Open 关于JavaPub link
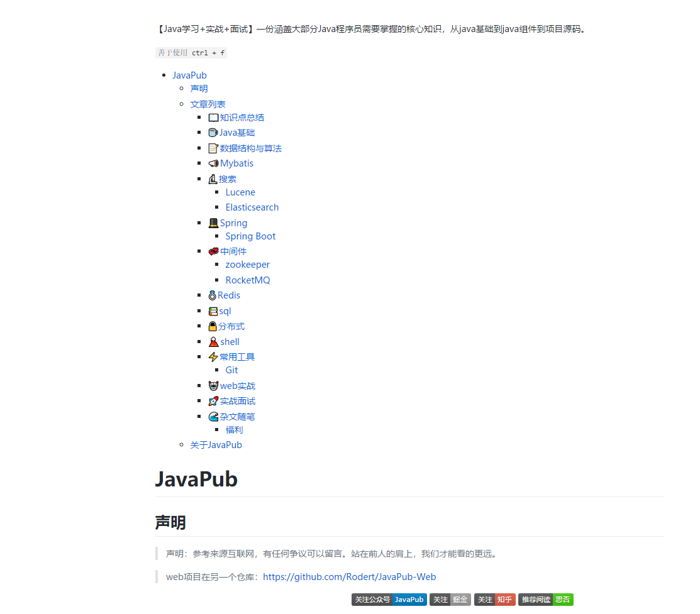The image size is (700, 614). click(216, 445)
